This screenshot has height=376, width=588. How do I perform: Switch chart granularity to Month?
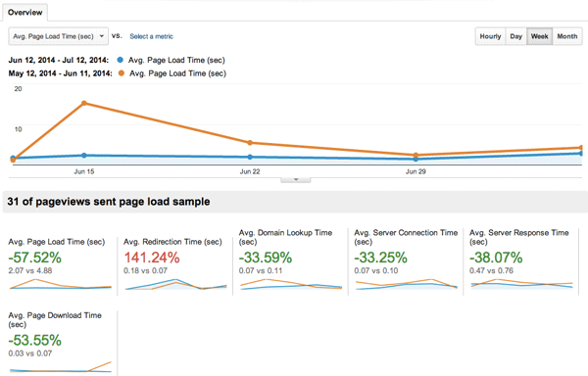tap(567, 36)
